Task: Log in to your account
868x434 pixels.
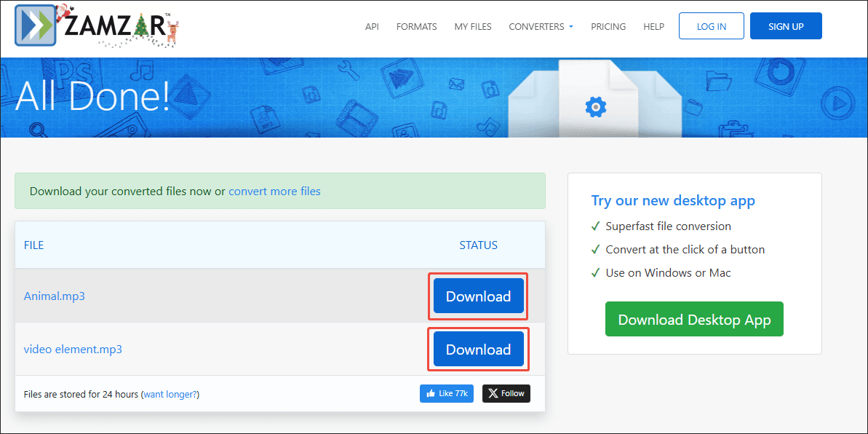Action: 711,25
